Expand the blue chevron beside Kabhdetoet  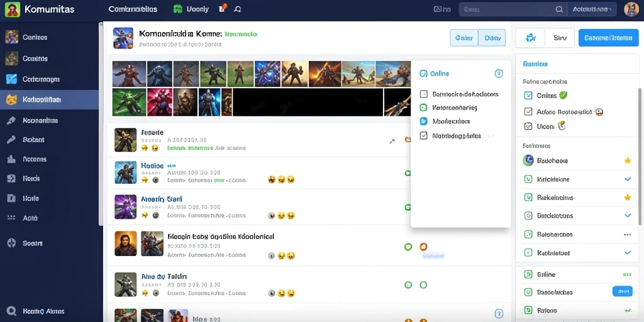[x=628, y=253]
